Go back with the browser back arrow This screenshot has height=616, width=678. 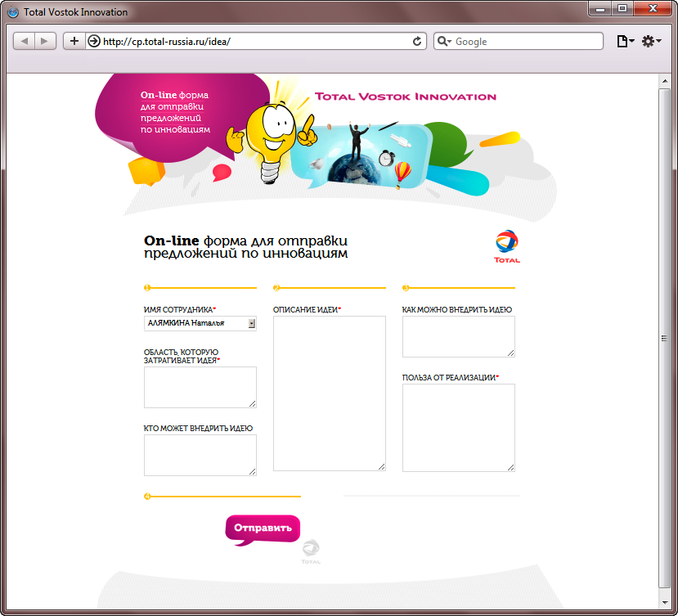pos(25,41)
